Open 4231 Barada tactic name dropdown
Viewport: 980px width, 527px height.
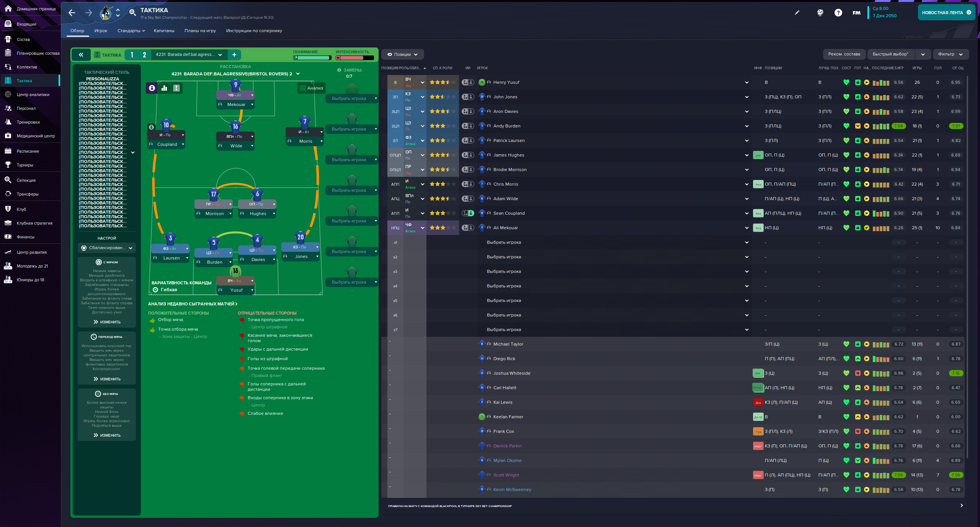click(x=189, y=55)
